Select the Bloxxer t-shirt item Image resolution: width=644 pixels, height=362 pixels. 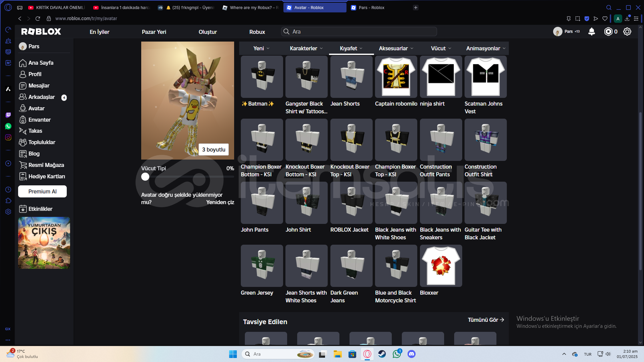point(441,266)
